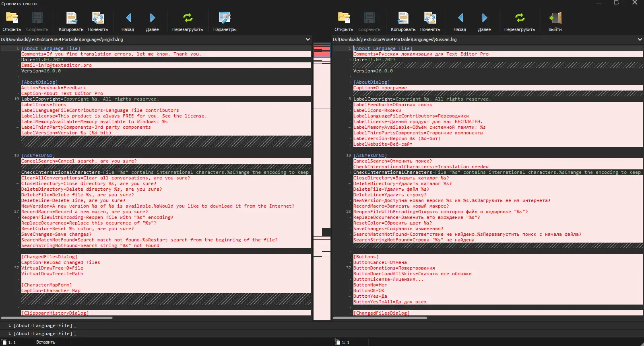Reload the left file with Перезагрузить
The image size is (644, 346).
pyautogui.click(x=188, y=19)
